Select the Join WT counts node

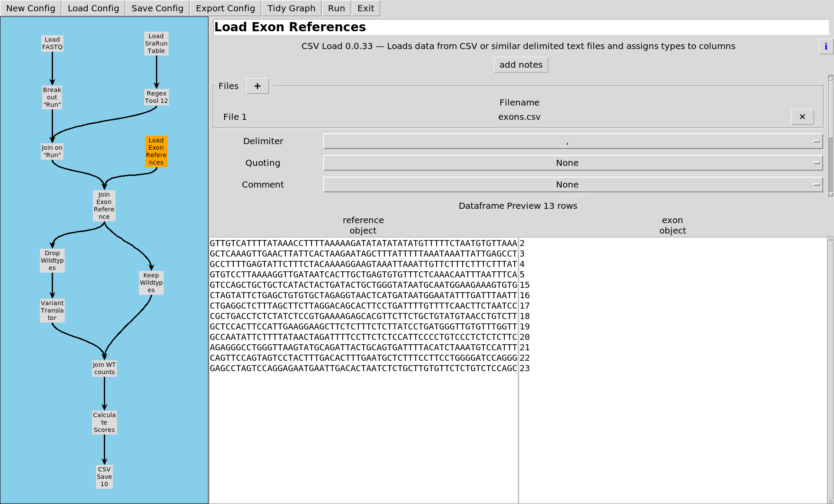104,368
